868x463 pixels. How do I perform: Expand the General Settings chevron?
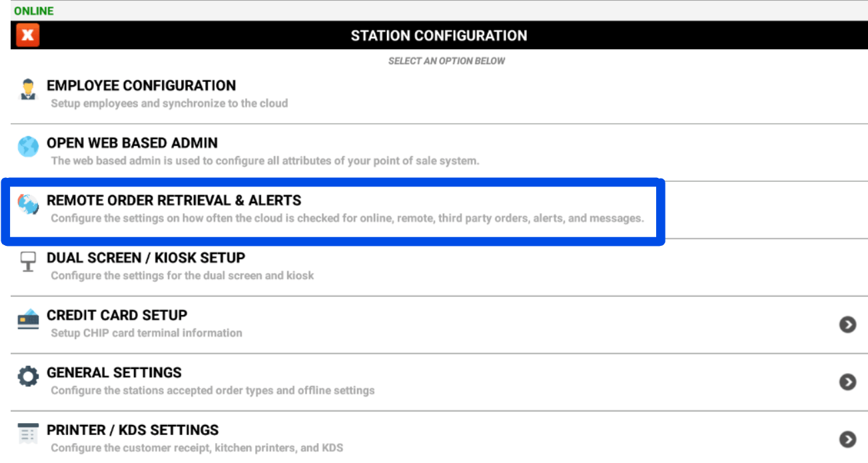(847, 382)
